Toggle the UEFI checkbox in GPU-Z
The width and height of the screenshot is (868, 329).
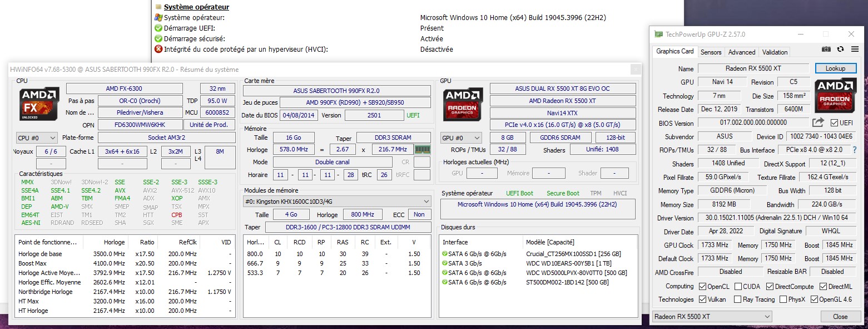pyautogui.click(x=834, y=122)
